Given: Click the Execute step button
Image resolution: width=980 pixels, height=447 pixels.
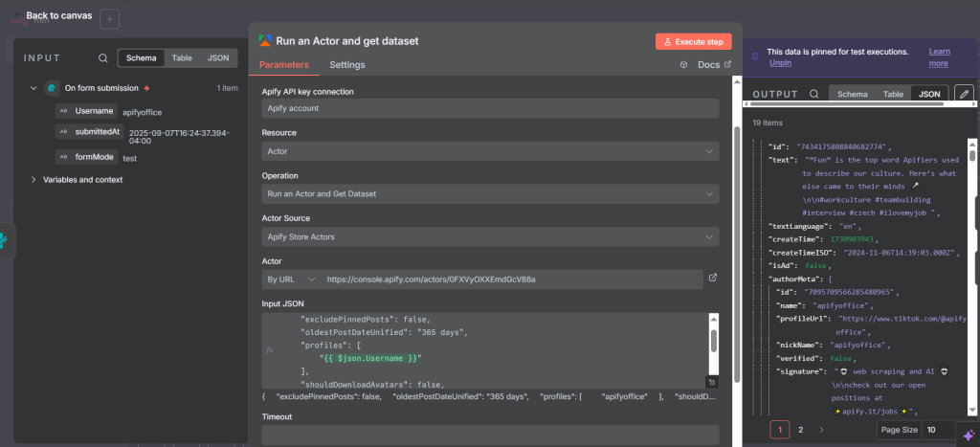Looking at the screenshot, I should click(693, 41).
